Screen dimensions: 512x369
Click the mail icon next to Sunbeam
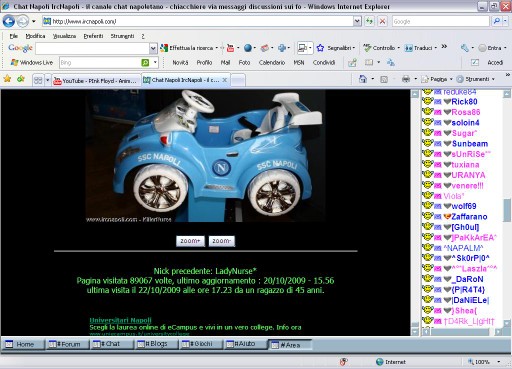(438, 144)
